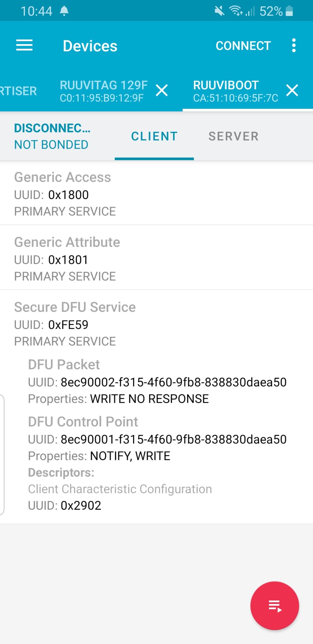Tap the notification bell icon
This screenshot has width=313, height=644.
tap(64, 11)
